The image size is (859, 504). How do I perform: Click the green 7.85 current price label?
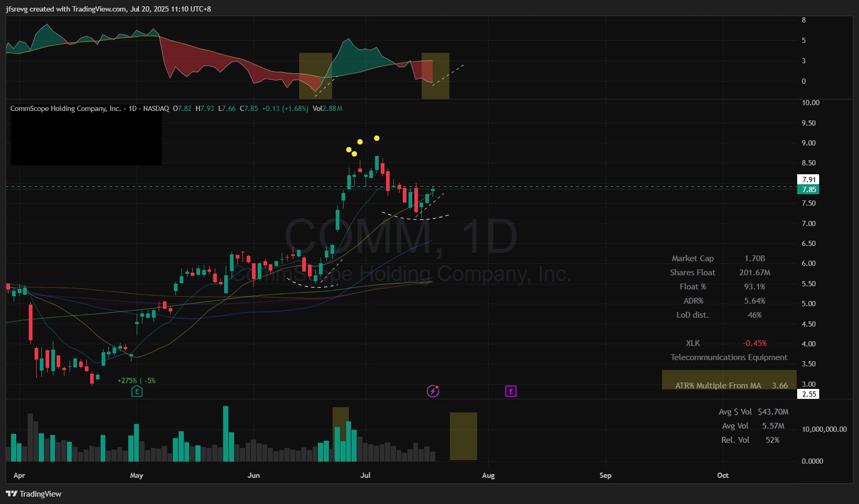[x=808, y=189]
